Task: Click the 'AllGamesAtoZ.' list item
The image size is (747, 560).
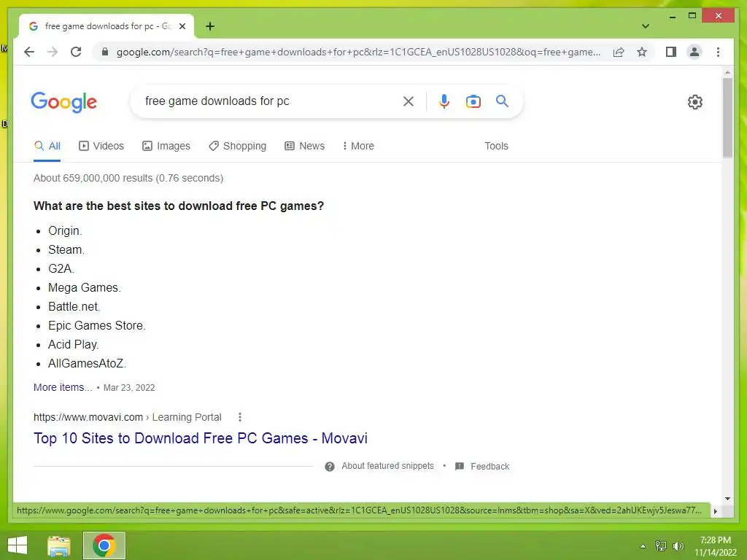Action: coord(88,364)
